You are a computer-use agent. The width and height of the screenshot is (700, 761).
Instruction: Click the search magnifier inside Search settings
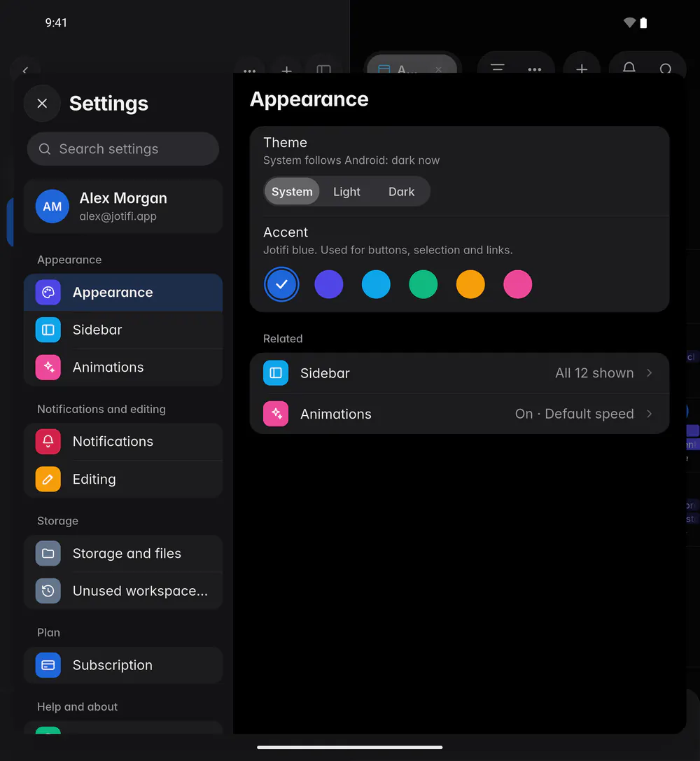45,149
